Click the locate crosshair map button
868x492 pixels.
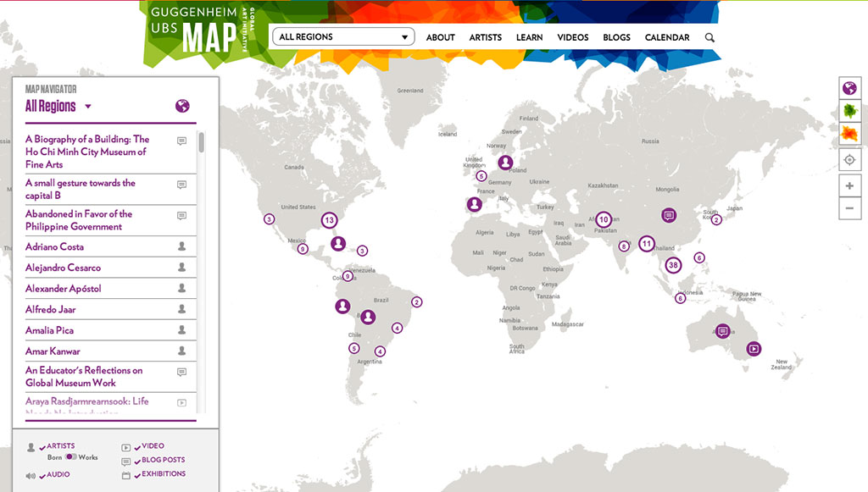(849, 160)
